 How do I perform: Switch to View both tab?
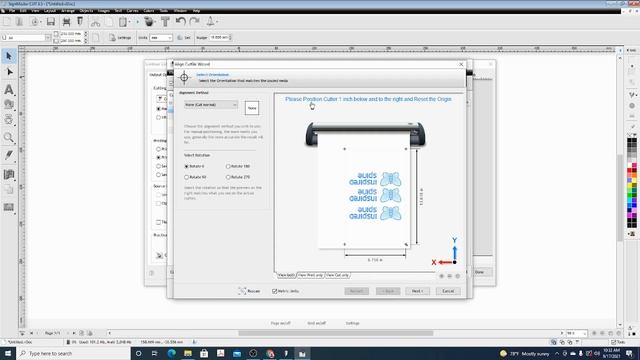coord(286,276)
